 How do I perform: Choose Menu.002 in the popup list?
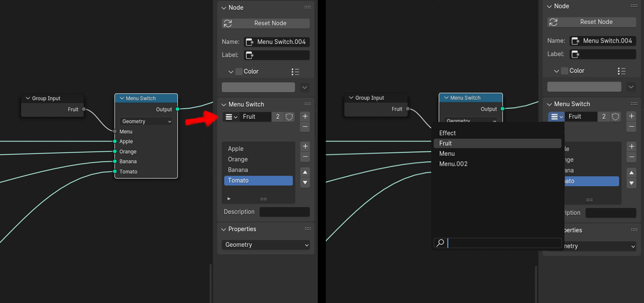497,164
